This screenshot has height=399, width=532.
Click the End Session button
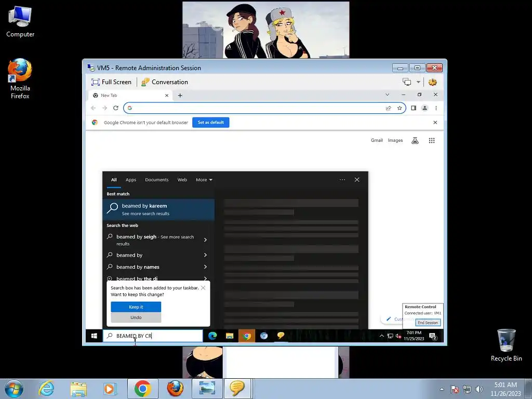click(x=428, y=323)
